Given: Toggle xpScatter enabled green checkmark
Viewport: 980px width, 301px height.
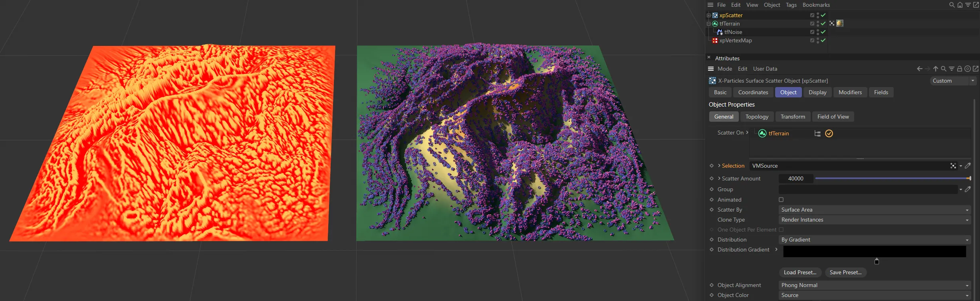Looking at the screenshot, I should tap(823, 15).
